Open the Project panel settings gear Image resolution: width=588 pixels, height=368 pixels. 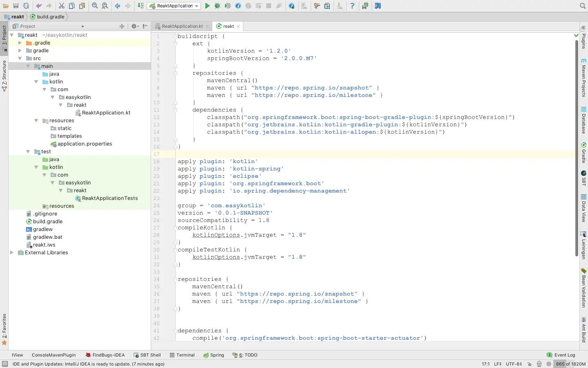coord(134,26)
